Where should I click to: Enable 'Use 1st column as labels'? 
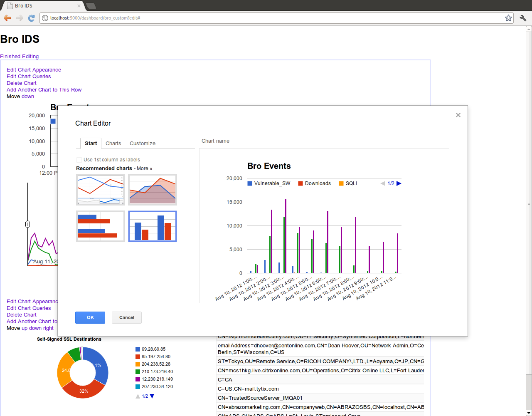79,159
